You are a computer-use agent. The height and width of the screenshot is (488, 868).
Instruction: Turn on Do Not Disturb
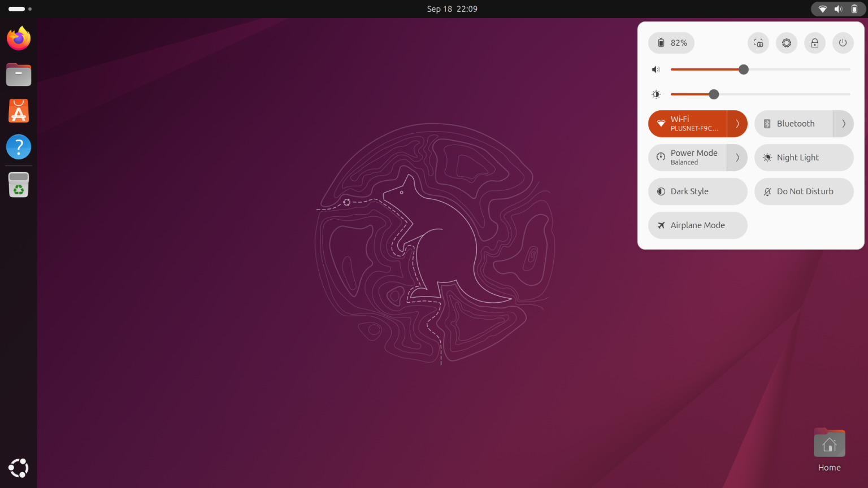coord(804,191)
